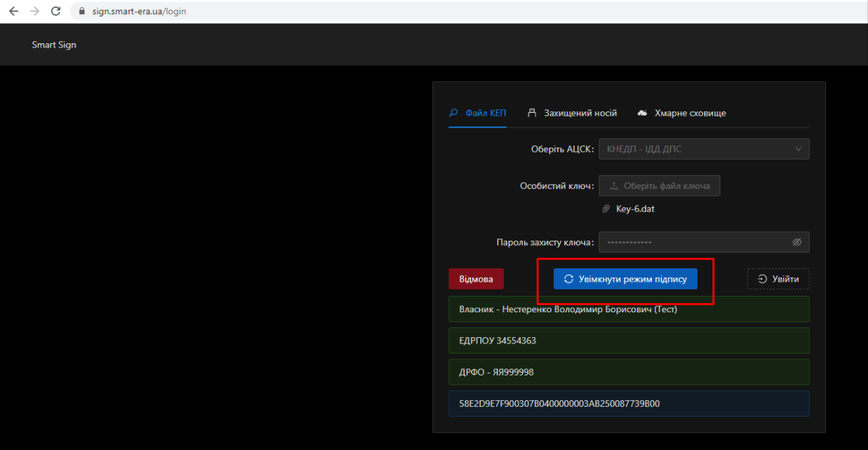Click the padlock site security icon
868x450 pixels.
[x=82, y=11]
